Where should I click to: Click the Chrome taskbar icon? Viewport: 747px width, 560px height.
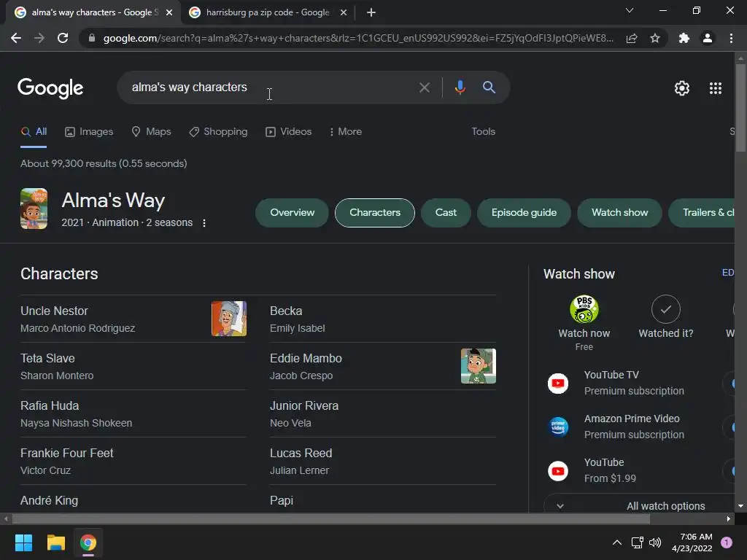88,542
